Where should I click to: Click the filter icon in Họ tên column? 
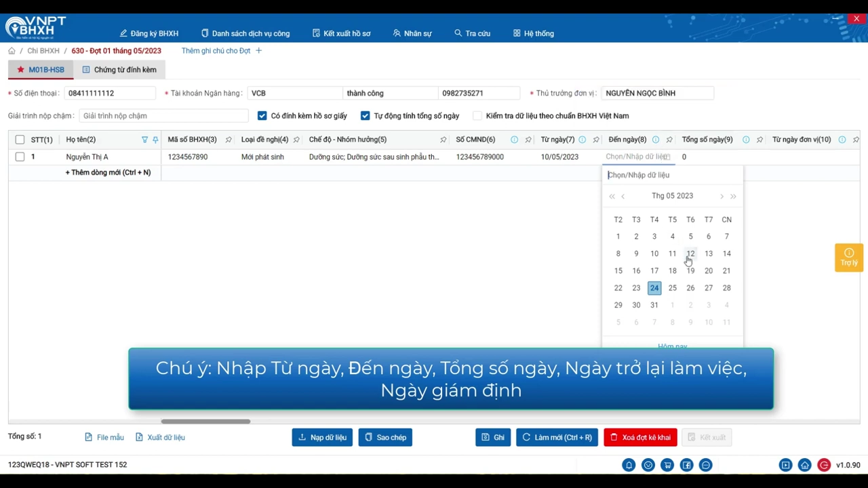(144, 140)
